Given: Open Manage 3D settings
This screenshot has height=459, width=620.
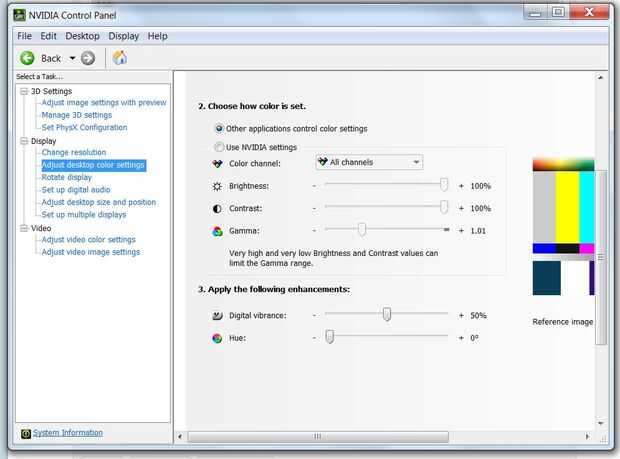Looking at the screenshot, I should coord(77,115).
